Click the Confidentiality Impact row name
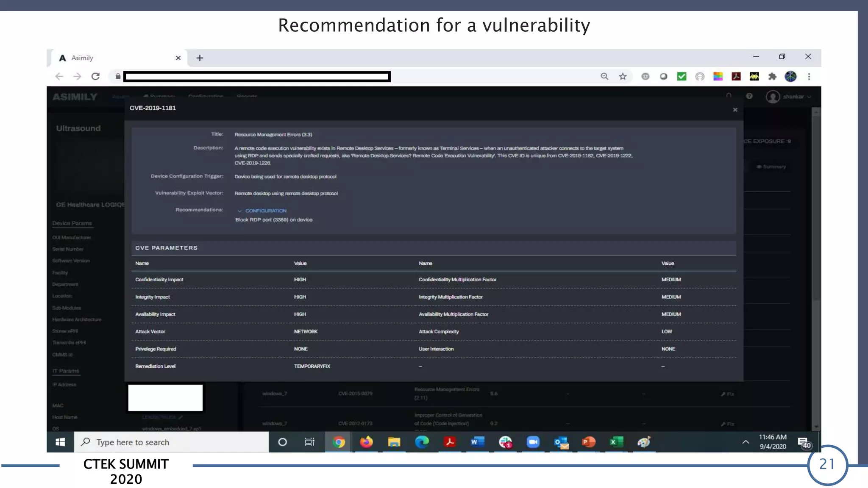 click(159, 280)
